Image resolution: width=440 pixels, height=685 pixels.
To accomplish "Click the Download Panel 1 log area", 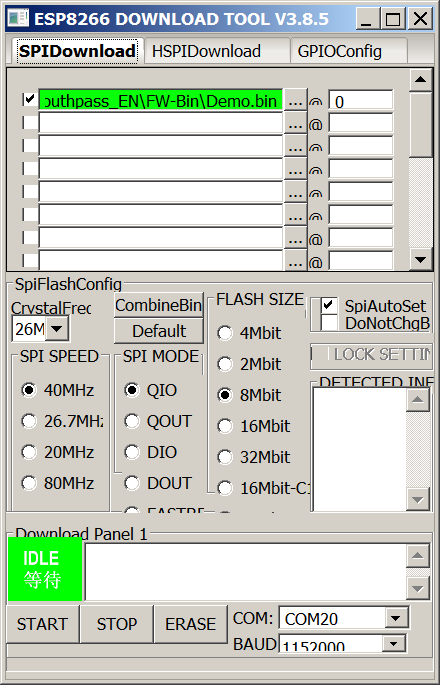I will point(245,572).
